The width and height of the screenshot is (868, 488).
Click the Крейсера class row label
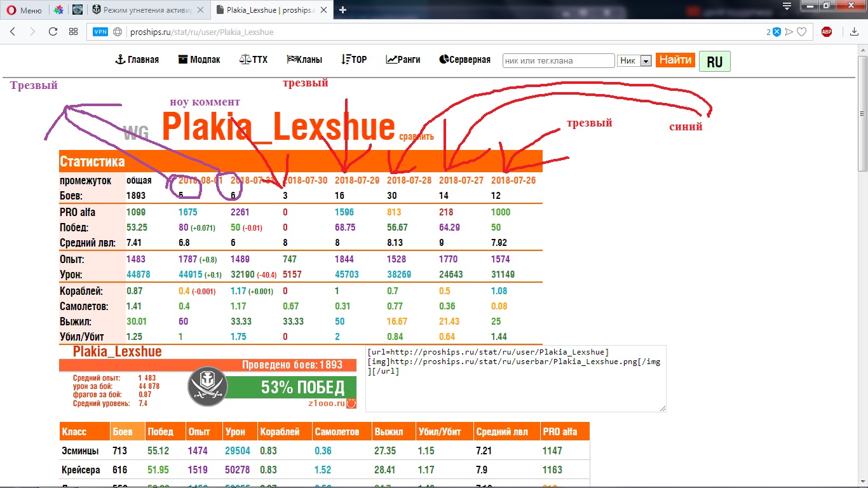(81, 470)
